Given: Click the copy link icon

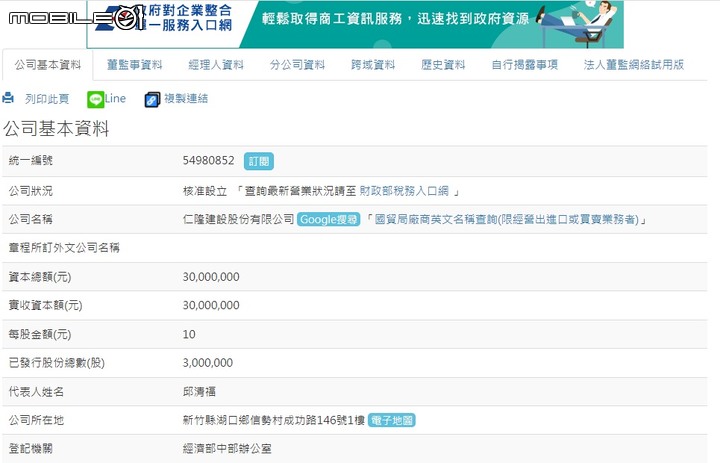Looking at the screenshot, I should tap(152, 99).
